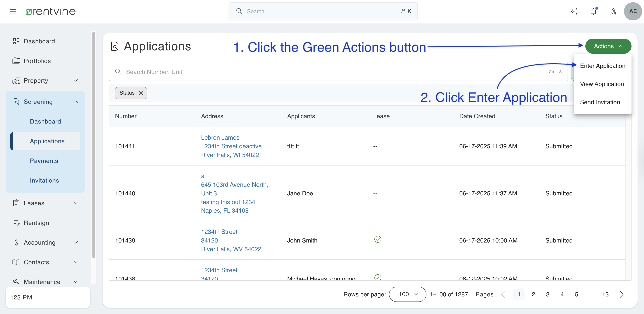Click the Applications page title icon
This screenshot has width=644, height=314.
pyautogui.click(x=115, y=46)
